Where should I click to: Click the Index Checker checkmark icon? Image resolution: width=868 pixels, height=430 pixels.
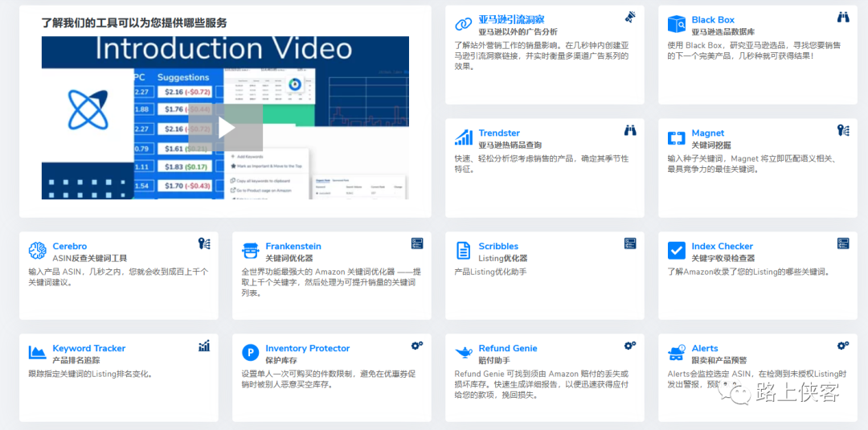[676, 251]
